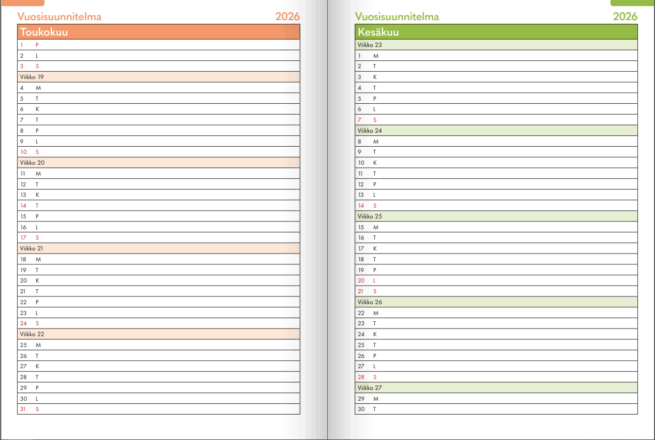Click the Viikko 27 week header
655x440 pixels.
point(496,387)
